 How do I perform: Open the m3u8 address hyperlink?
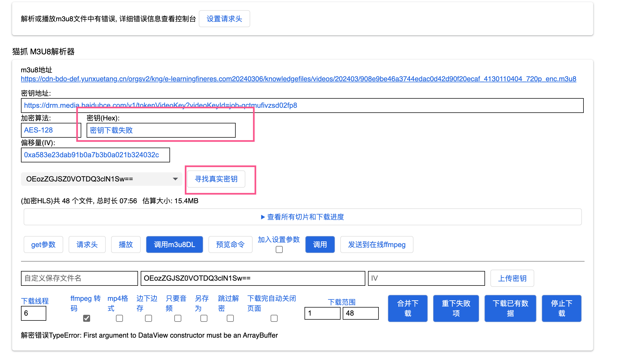click(298, 79)
